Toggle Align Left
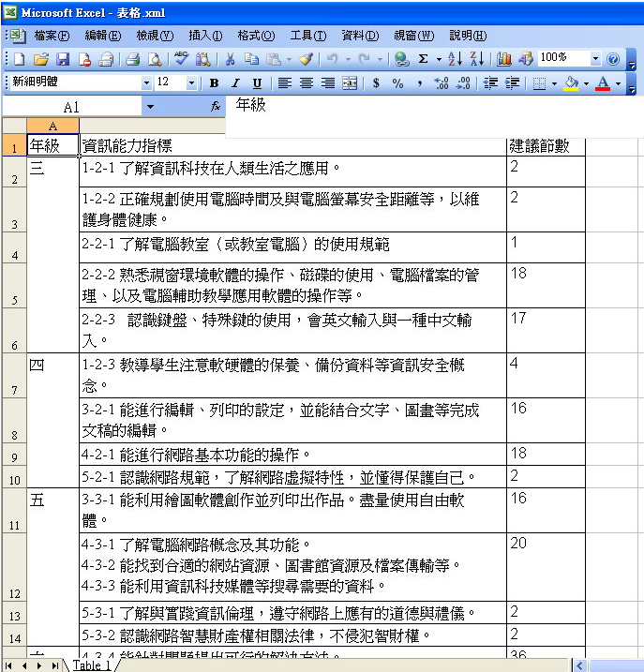This screenshot has width=644, height=672. (284, 82)
